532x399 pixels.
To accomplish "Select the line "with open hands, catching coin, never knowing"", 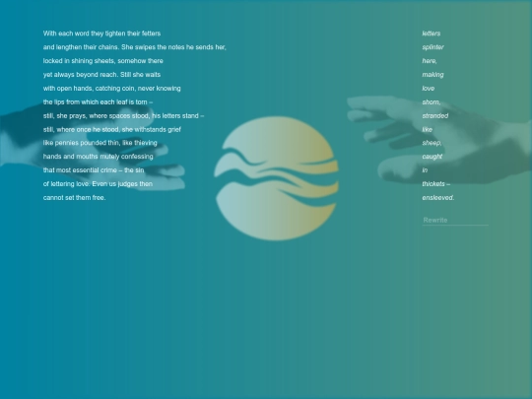I will tap(112, 89).
